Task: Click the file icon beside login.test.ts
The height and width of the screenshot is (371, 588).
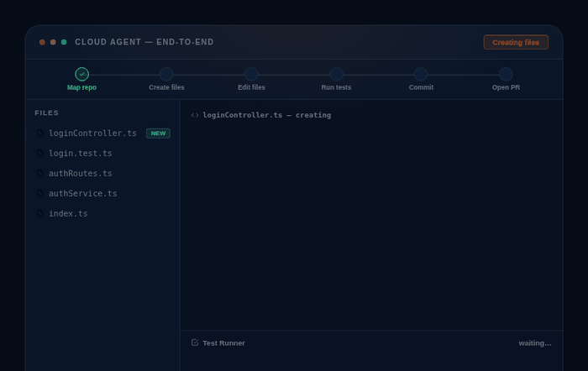Action: click(x=40, y=154)
